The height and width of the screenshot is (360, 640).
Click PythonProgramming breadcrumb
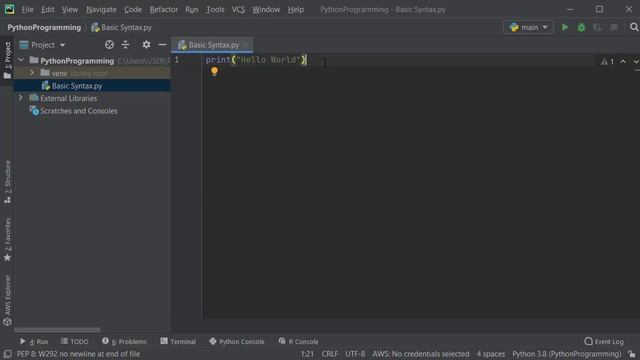(44, 27)
